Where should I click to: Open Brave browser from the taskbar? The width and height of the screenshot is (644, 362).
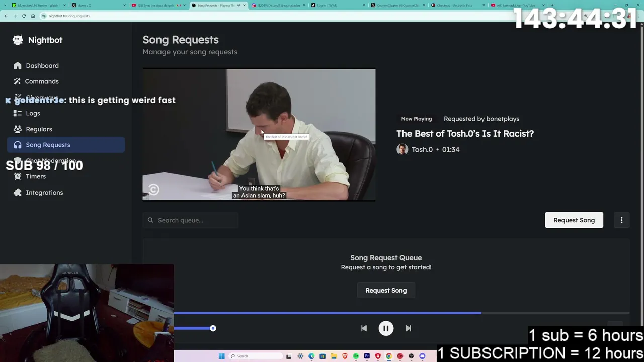point(345,356)
